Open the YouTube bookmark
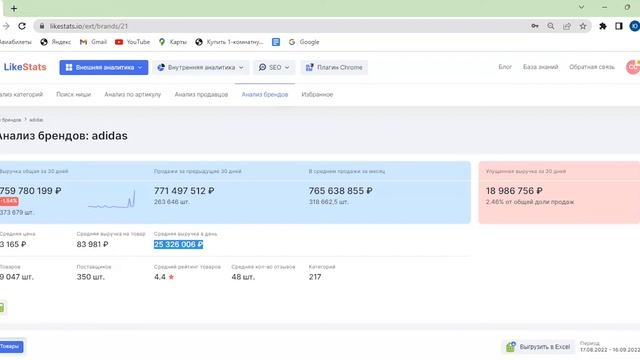The width and height of the screenshot is (640, 360). 132,42
